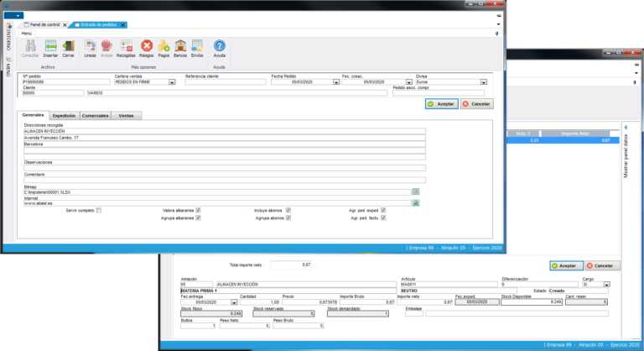Expand the Cartera ventas dropdown

pyautogui.click(x=174, y=82)
